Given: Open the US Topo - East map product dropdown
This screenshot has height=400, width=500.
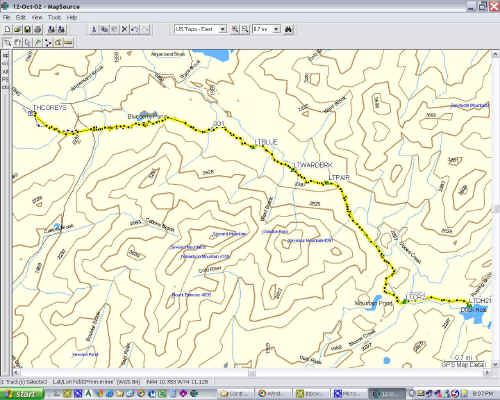Looking at the screenshot, I should point(223,29).
